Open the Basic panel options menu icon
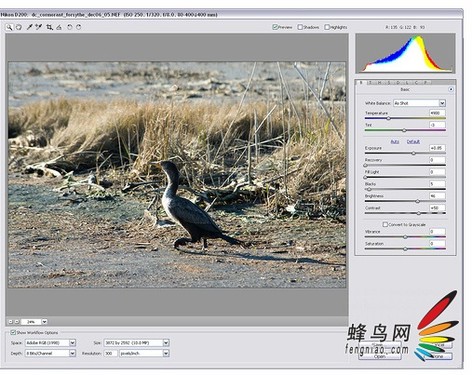Image resolution: width=472 pixels, height=375 pixels. (x=451, y=89)
